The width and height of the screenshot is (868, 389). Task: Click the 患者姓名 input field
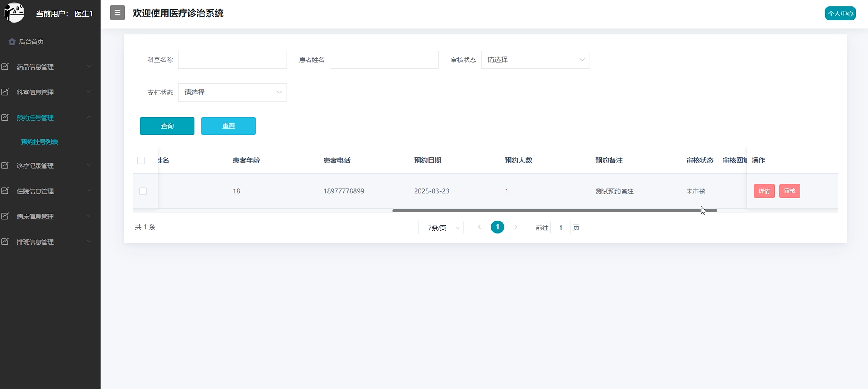point(384,60)
